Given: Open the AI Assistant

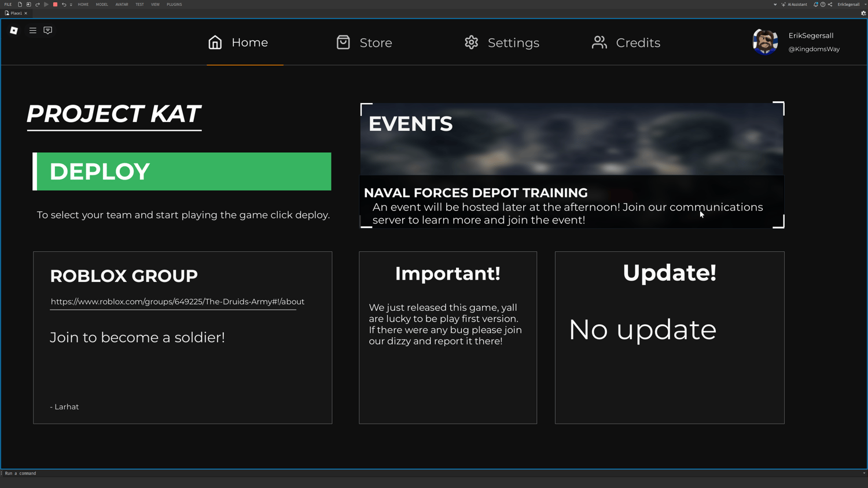Looking at the screenshot, I should click(x=794, y=5).
